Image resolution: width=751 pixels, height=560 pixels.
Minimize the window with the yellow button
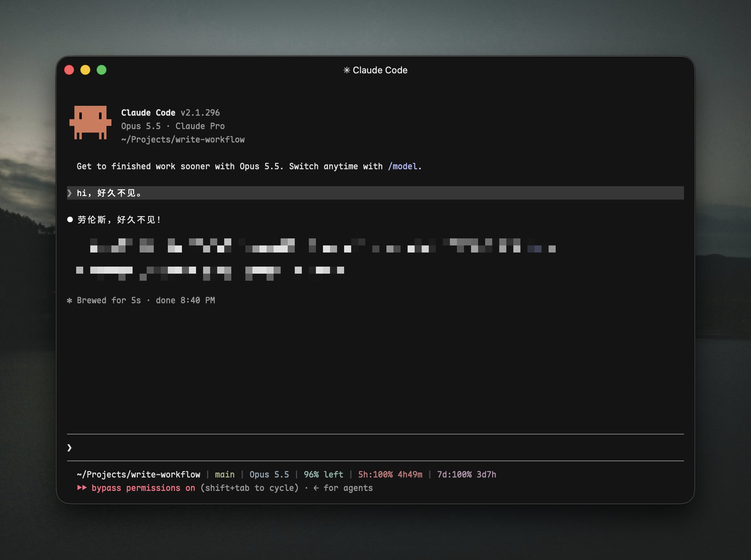(85, 70)
